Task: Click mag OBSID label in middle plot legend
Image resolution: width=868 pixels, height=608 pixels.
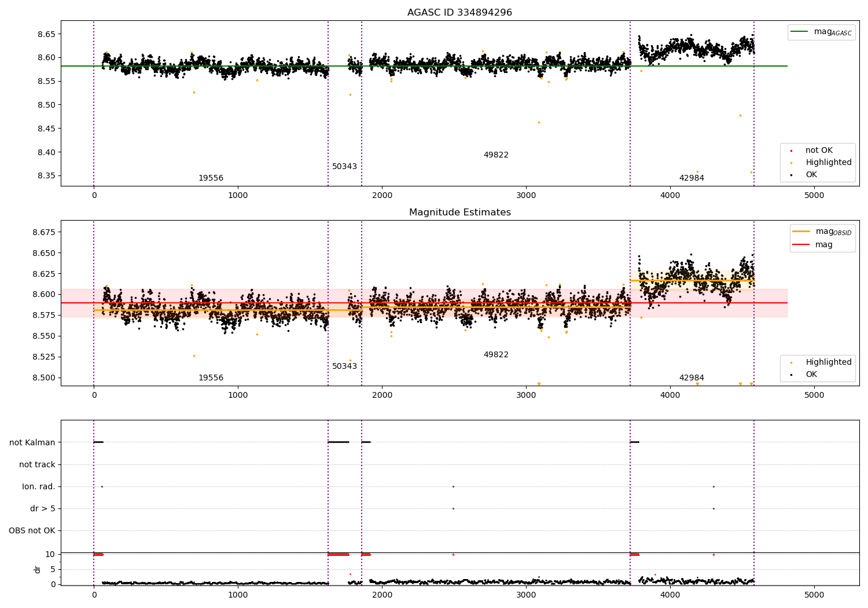Action: tap(833, 232)
